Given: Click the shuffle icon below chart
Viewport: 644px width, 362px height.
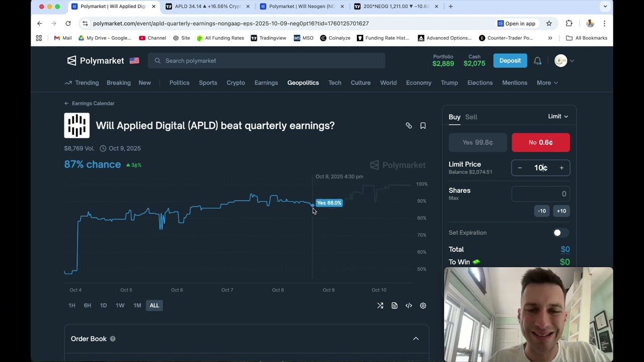Looking at the screenshot, I should (x=380, y=306).
